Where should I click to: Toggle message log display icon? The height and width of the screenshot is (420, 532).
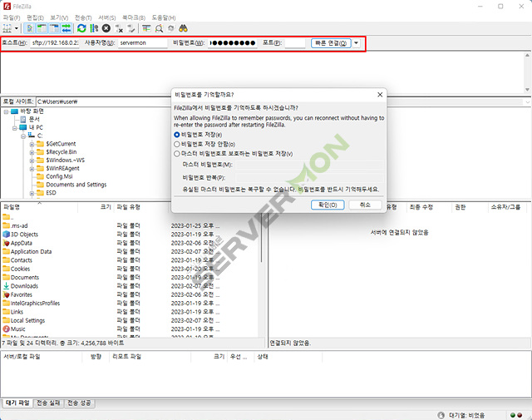[30, 28]
